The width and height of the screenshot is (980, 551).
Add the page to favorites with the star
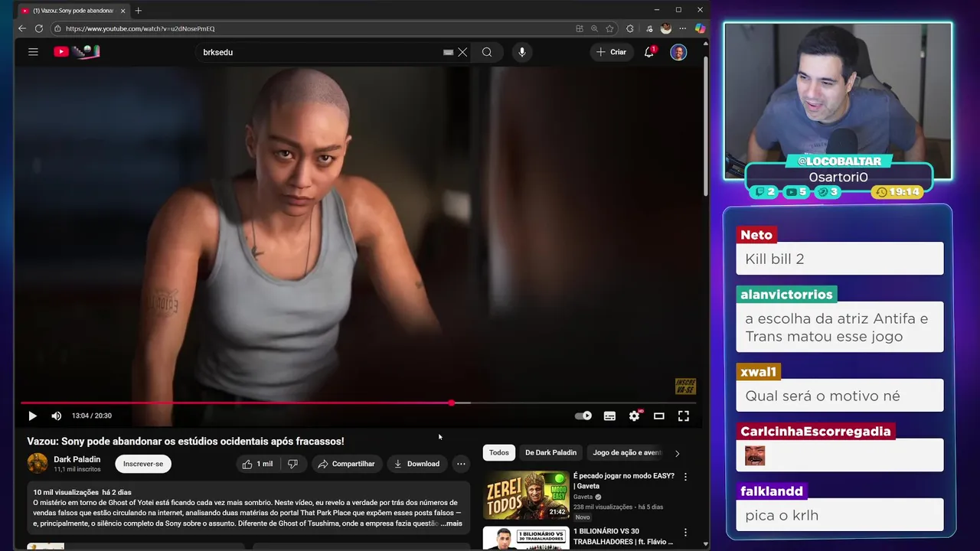click(x=609, y=28)
